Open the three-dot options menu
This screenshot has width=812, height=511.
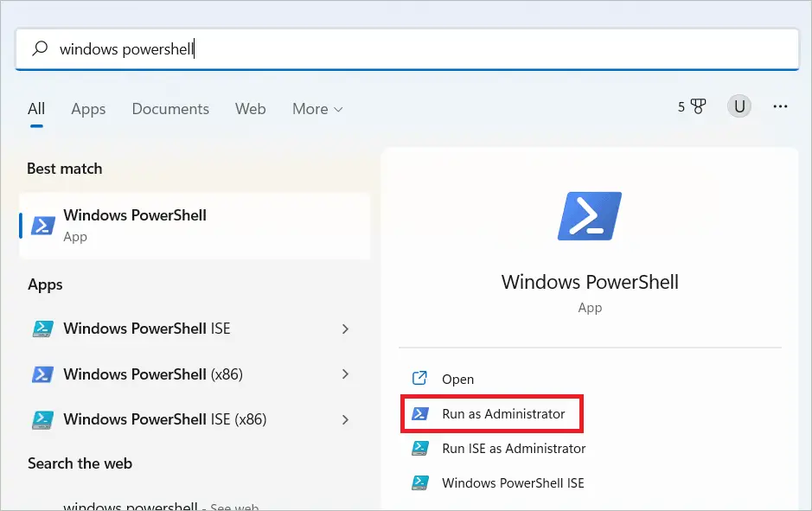[780, 106]
